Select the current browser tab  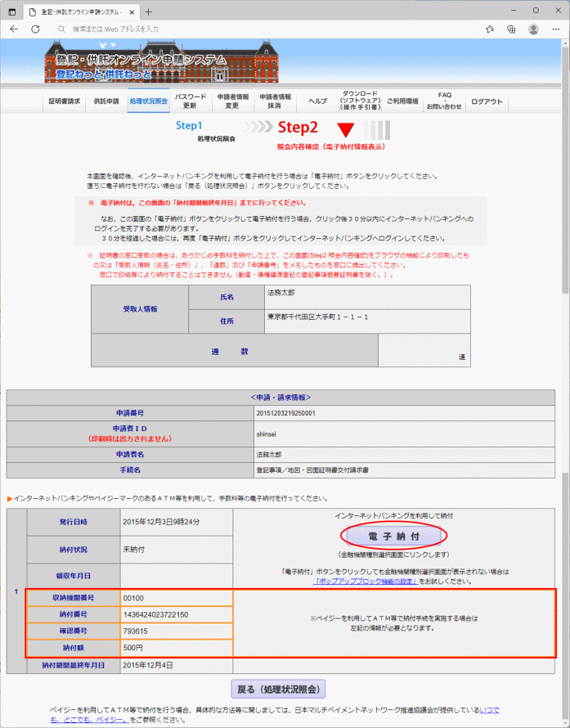point(81,12)
